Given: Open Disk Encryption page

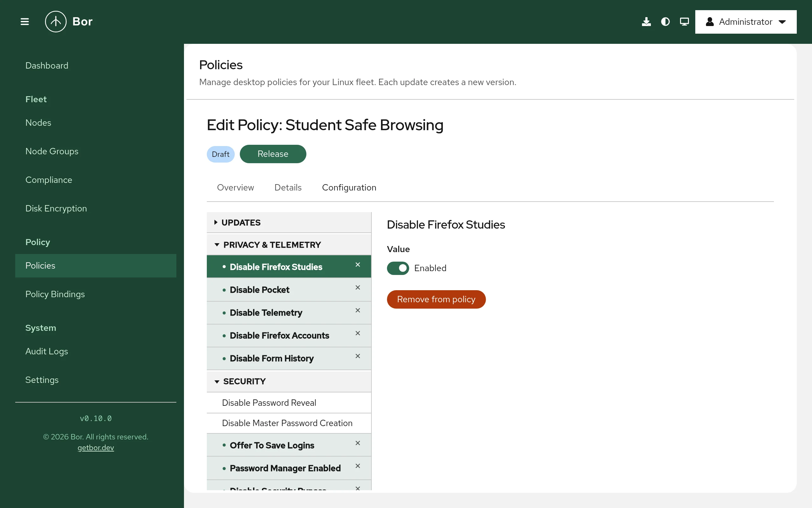Looking at the screenshot, I should pyautogui.click(x=95, y=208).
